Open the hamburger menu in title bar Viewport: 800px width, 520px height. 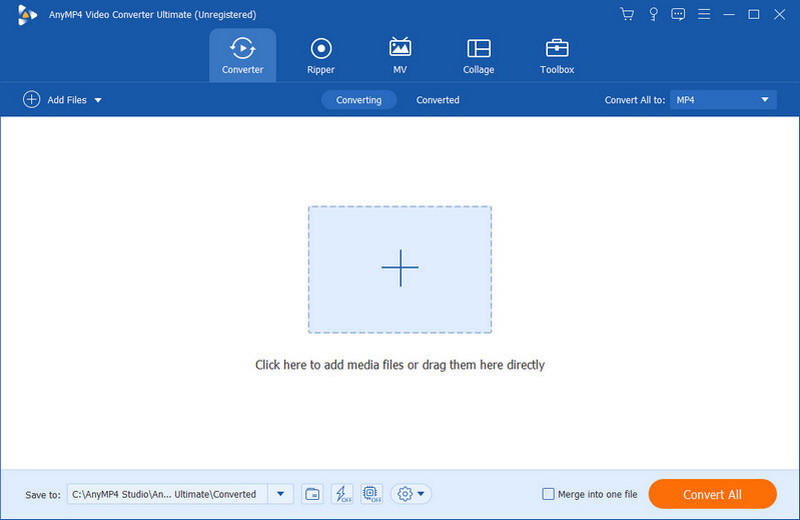(704, 14)
